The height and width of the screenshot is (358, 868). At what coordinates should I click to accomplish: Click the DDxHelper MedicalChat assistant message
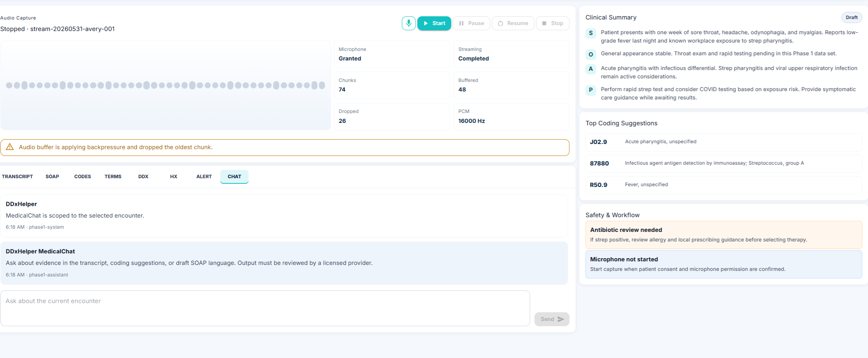click(x=284, y=263)
